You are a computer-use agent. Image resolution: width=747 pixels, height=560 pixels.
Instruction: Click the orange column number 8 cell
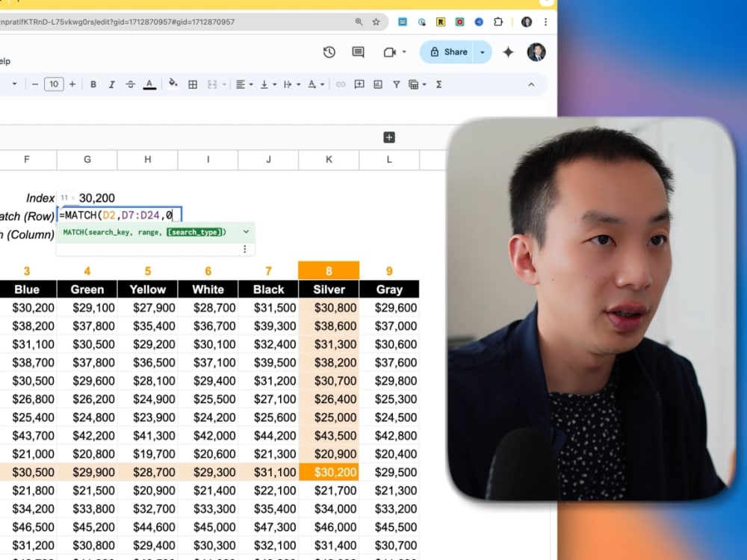[329, 270]
